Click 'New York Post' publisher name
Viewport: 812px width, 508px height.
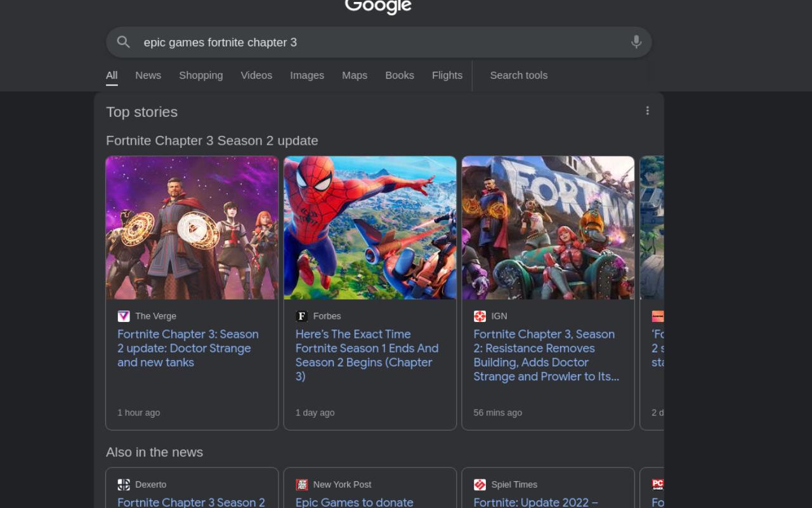[x=342, y=485]
